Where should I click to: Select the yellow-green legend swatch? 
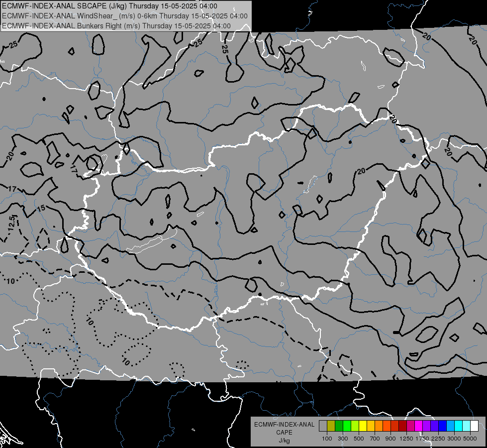click(355, 426)
